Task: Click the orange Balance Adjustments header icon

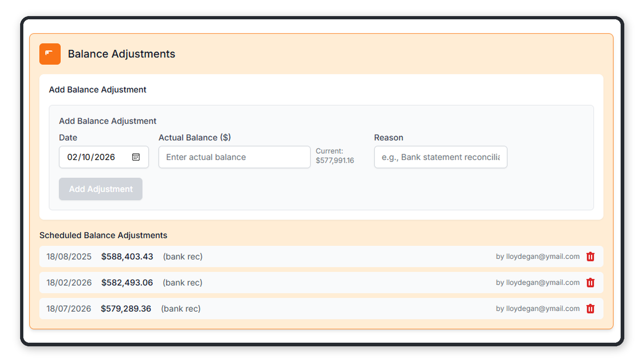Action: point(50,54)
